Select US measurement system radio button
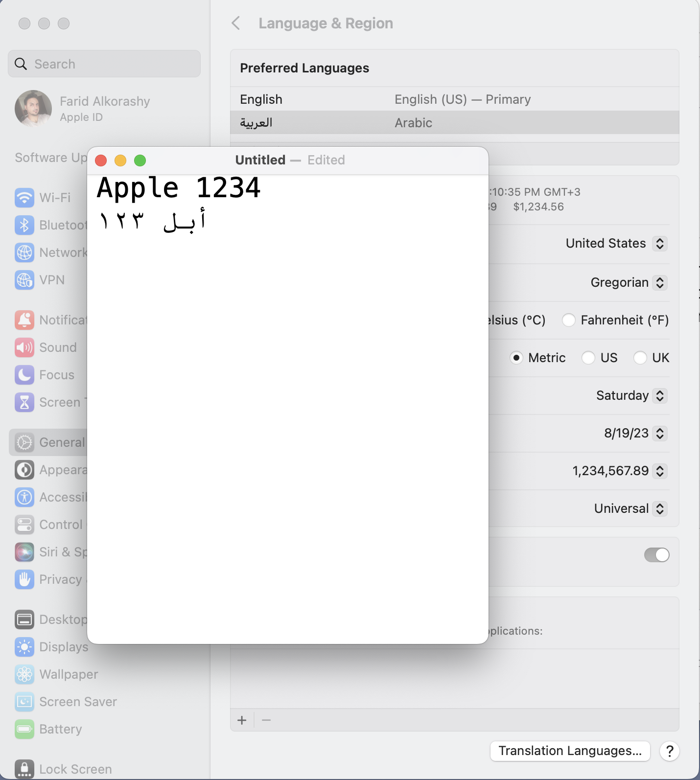This screenshot has height=780, width=700. click(x=588, y=358)
